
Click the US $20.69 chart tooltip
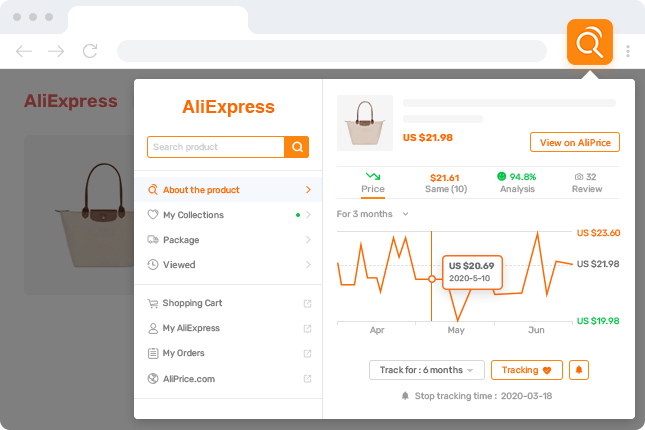(x=472, y=272)
